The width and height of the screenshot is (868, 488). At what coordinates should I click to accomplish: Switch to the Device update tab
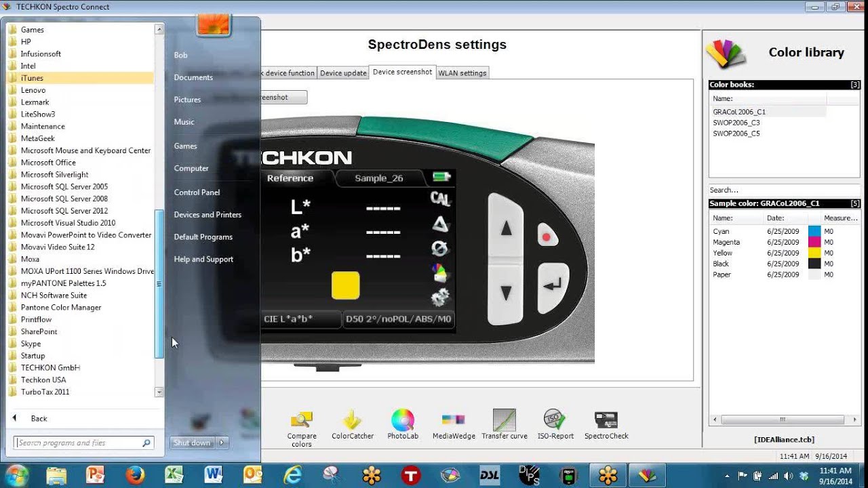click(343, 73)
